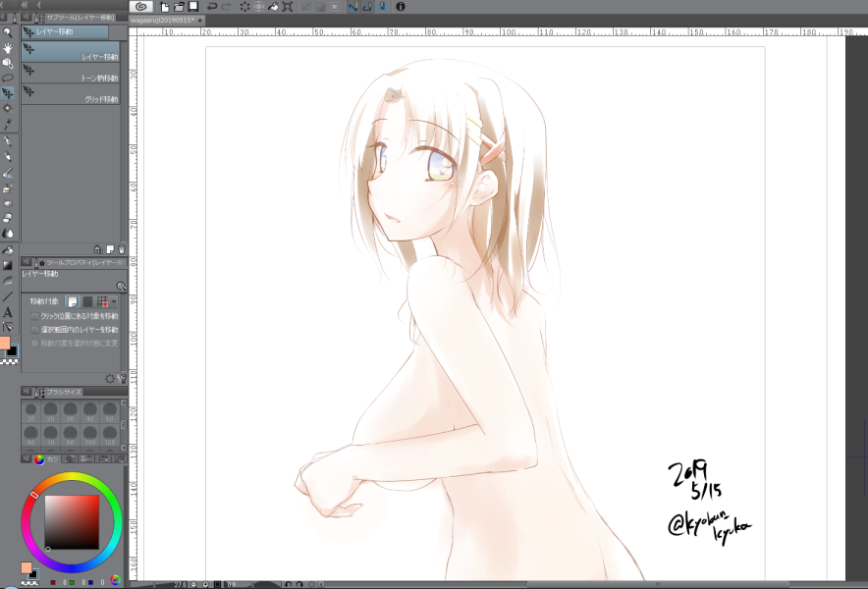
Task: Select the peach main color swatch in toolbox
Action: (5, 344)
